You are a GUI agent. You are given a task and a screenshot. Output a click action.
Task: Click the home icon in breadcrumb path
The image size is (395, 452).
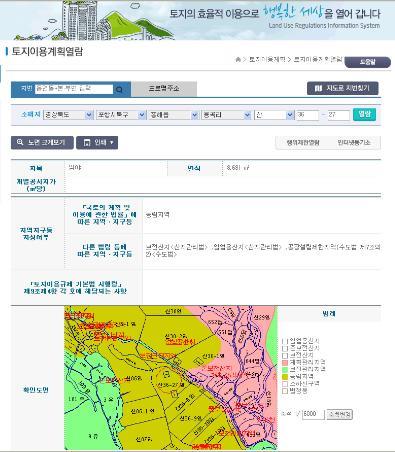[238, 60]
